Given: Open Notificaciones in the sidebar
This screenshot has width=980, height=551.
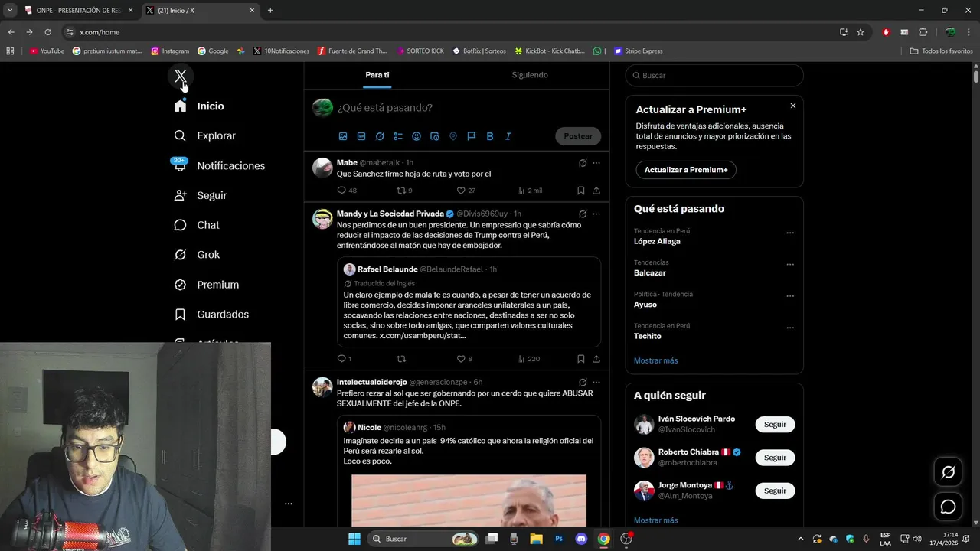Looking at the screenshot, I should pos(219,165).
